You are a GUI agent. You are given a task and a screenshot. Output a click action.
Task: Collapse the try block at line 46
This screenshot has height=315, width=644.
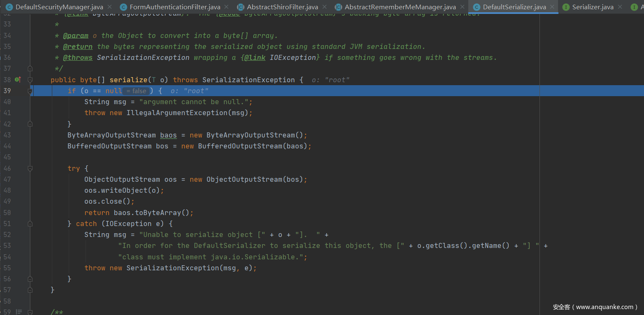(x=30, y=168)
